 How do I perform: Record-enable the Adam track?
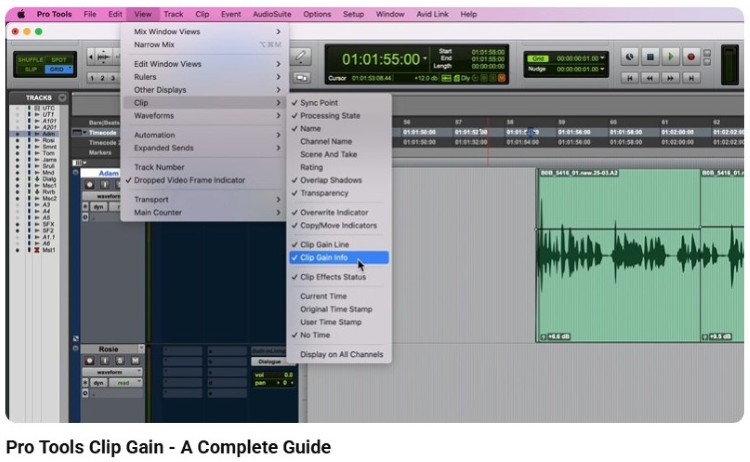tap(89, 185)
